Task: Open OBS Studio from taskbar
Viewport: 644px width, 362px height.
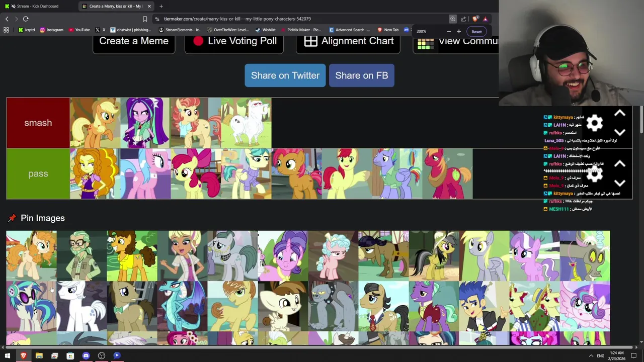Action: (101, 355)
